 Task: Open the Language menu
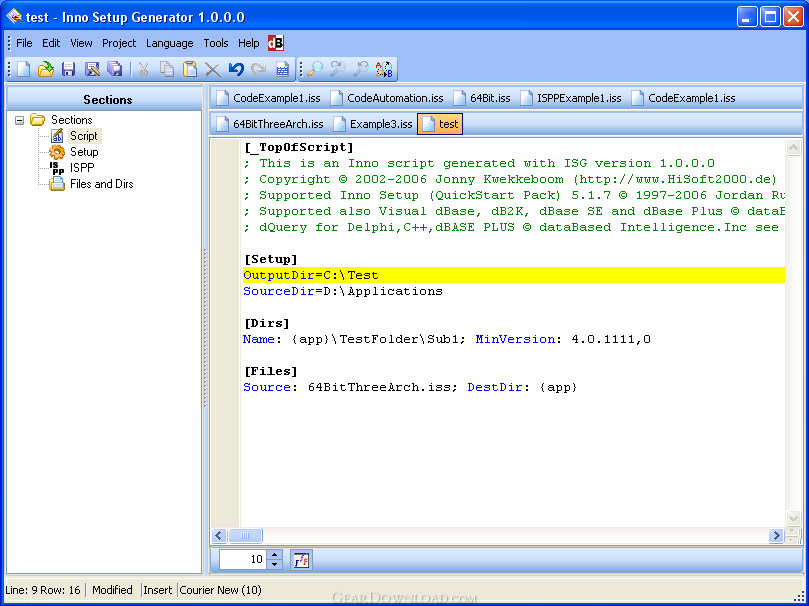(x=170, y=43)
